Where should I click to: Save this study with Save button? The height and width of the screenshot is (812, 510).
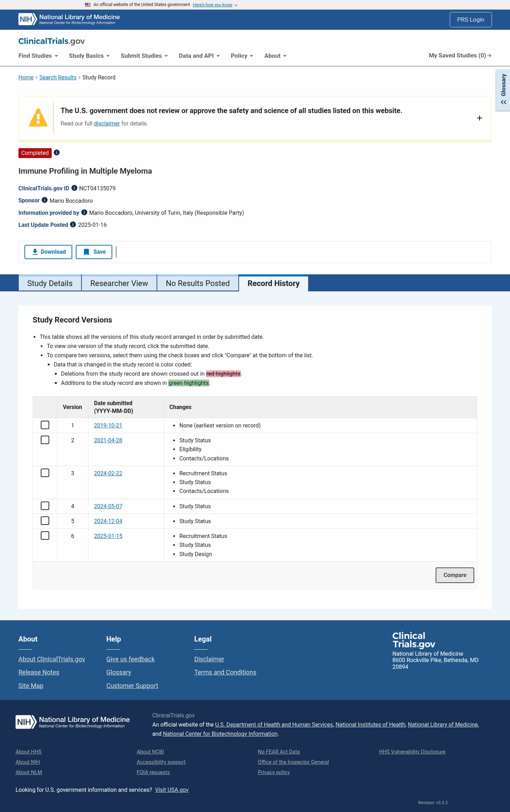click(94, 252)
